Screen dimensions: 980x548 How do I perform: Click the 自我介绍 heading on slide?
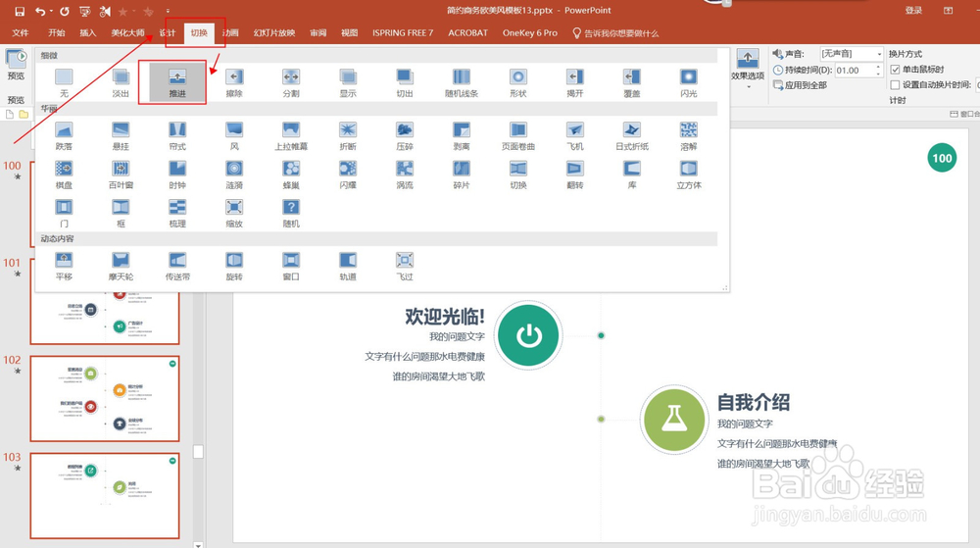pos(753,402)
